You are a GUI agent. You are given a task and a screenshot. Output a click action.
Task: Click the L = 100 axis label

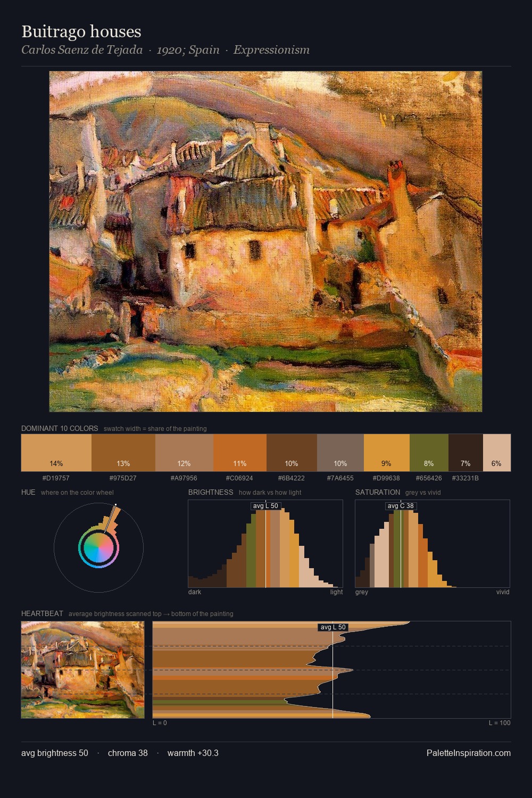(x=500, y=722)
